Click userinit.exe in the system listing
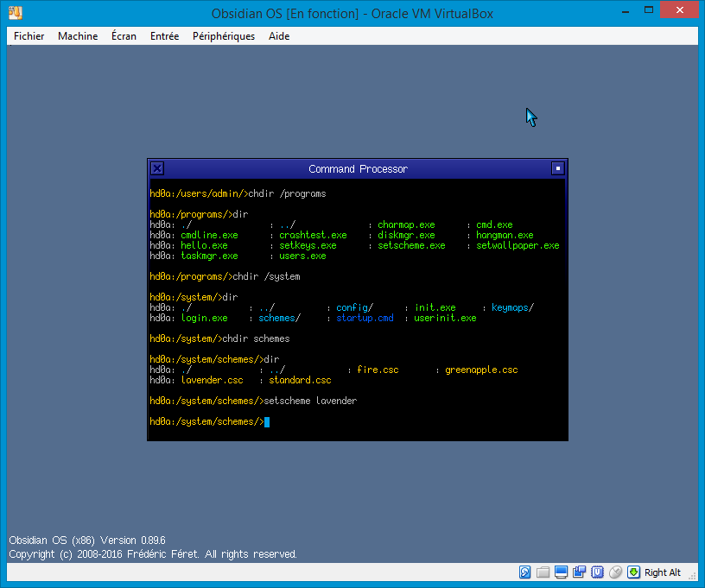This screenshot has width=705, height=588. point(445,318)
